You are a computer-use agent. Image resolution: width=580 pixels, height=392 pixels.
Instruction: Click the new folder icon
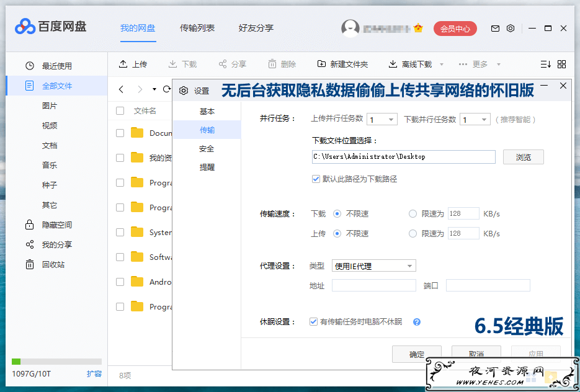pos(321,64)
